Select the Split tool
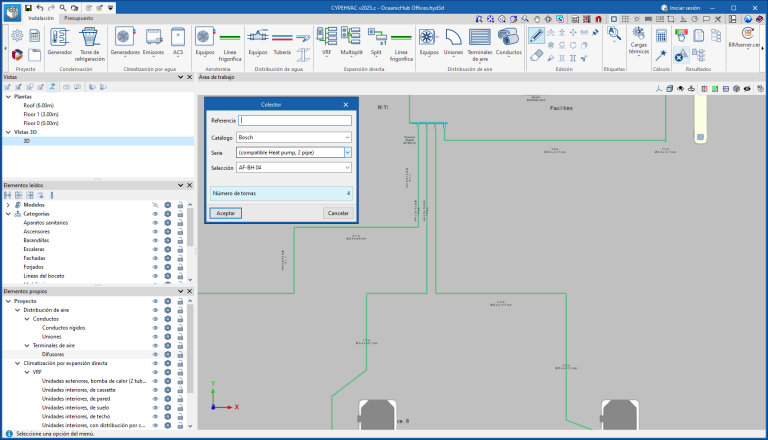The image size is (768, 440). pos(376,41)
